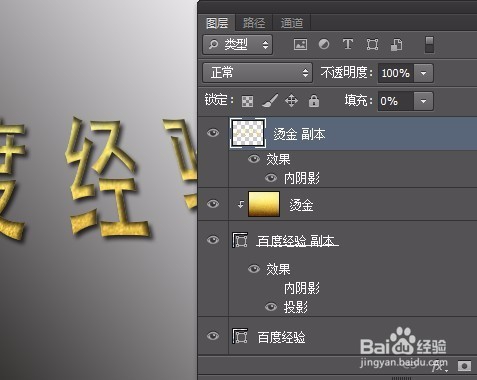
Task: Select the 烫金 副本 layer thumbnail
Action: [x=248, y=133]
